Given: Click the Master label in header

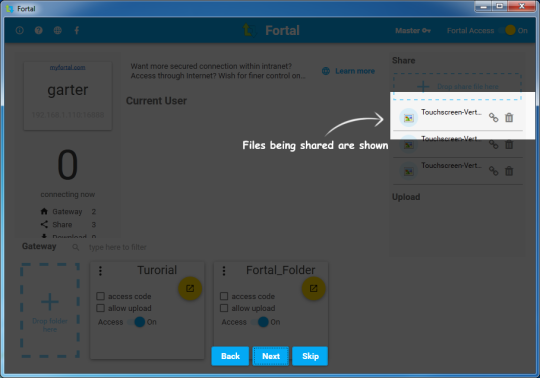Looking at the screenshot, I should pyautogui.click(x=407, y=31).
